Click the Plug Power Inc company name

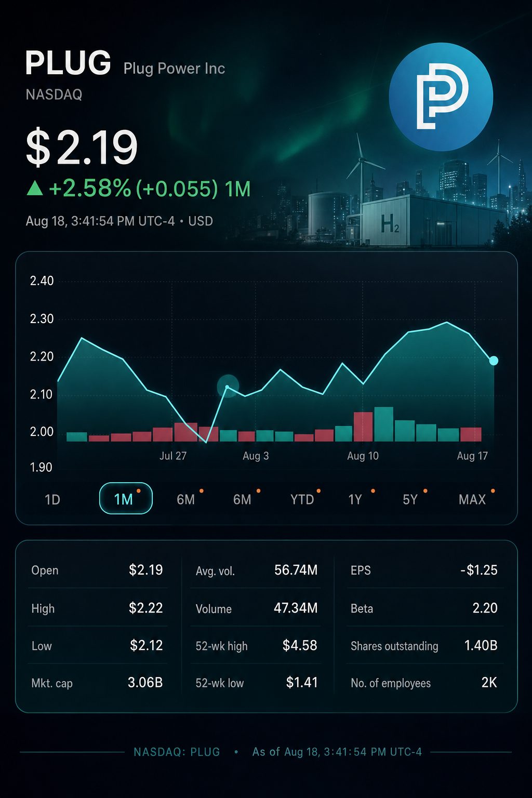tap(174, 69)
